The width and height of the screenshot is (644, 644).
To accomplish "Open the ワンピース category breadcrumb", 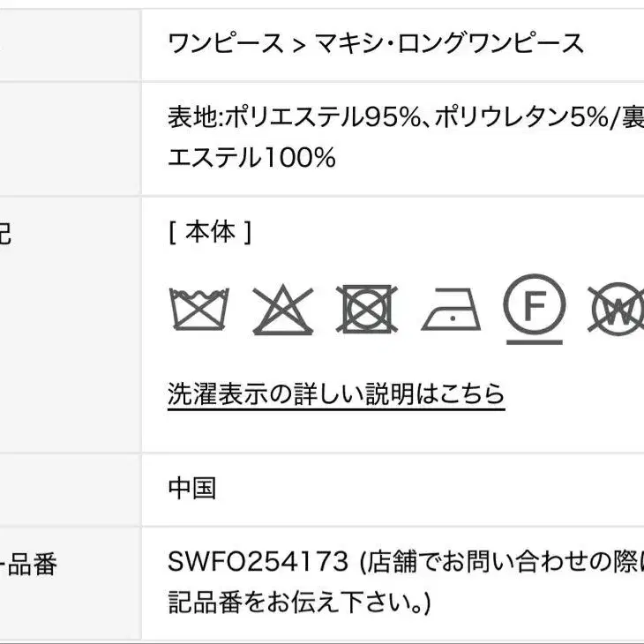I will (225, 43).
